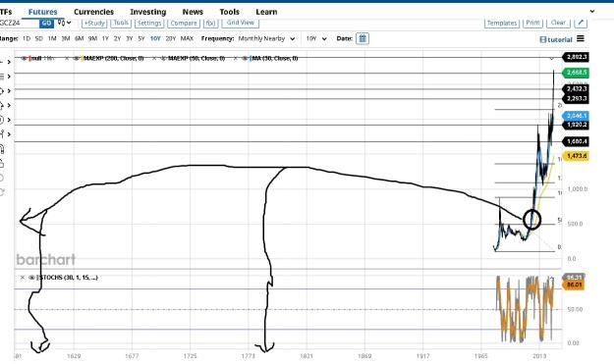The image size is (614, 364).
Task: Toggle visibility of the null price series
Action: coord(25,58)
